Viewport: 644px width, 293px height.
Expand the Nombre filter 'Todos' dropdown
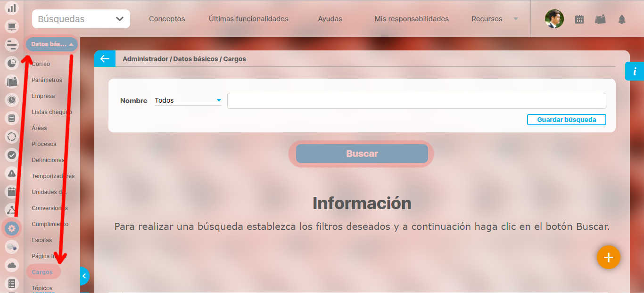coord(188,100)
